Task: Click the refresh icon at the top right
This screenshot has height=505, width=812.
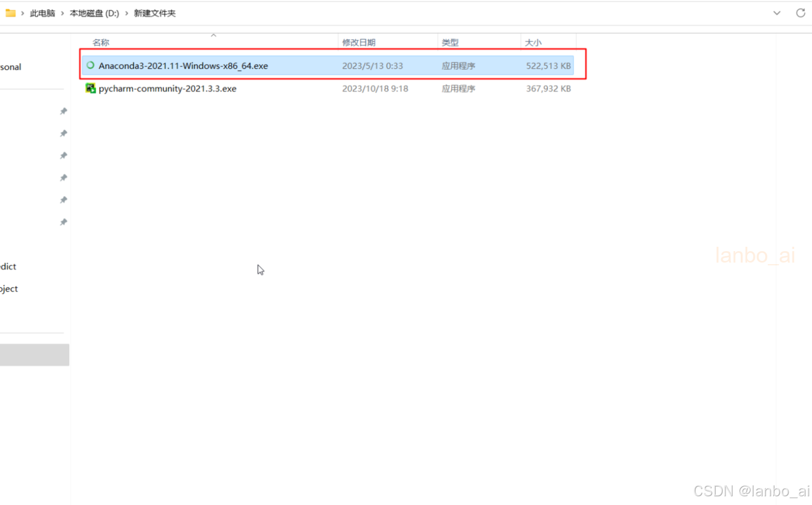Action: coord(801,13)
